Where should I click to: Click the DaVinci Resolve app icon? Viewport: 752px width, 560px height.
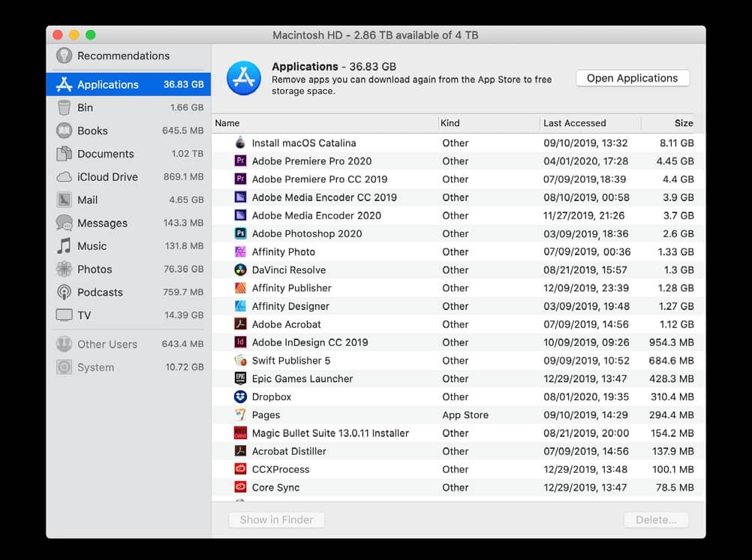240,269
